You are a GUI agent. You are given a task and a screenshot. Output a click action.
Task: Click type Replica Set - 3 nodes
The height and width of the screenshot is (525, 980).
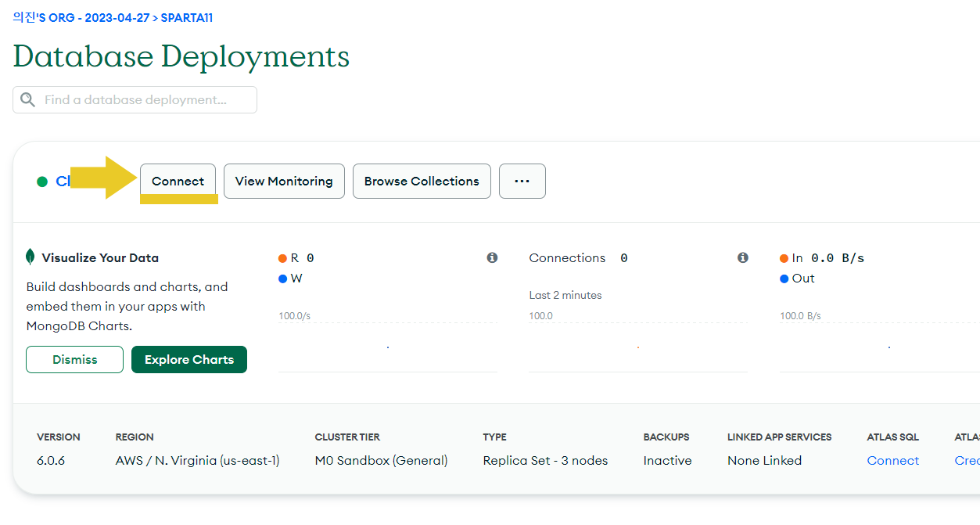pos(545,461)
